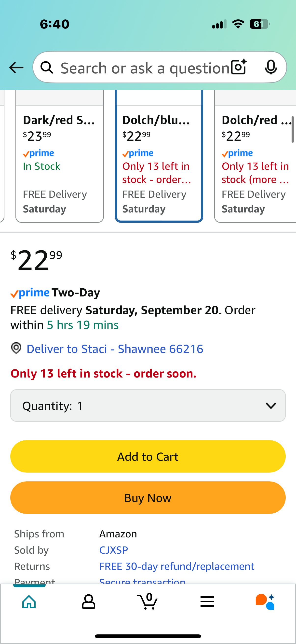
Task: Open Deliver to Staci - Shawnee 66216 link
Action: (115, 349)
